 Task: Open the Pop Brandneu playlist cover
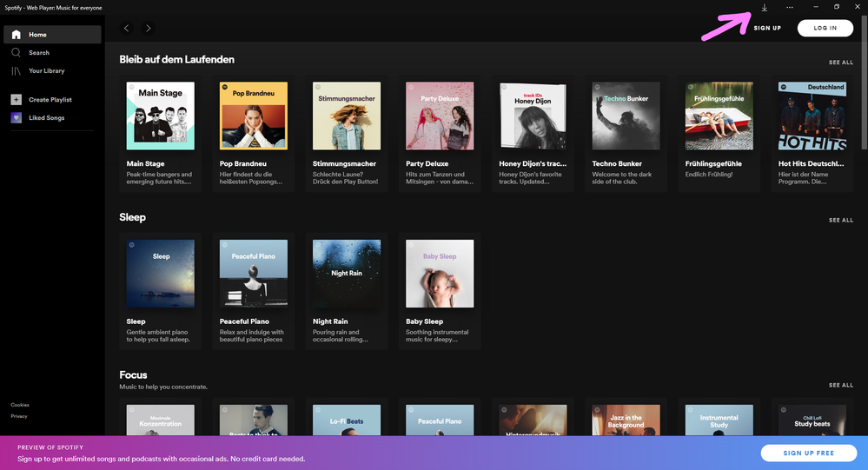click(x=254, y=116)
